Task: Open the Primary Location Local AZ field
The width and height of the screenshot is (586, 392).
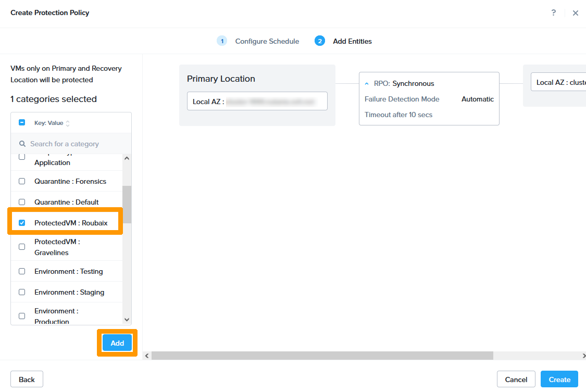Action: [257, 102]
